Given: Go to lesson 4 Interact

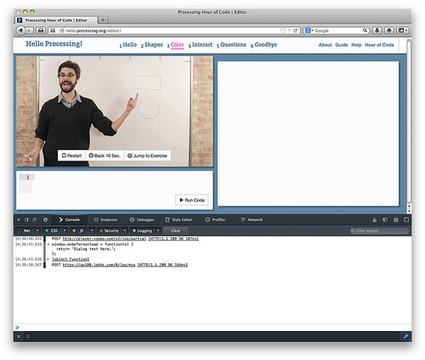Looking at the screenshot, I should click(x=200, y=45).
